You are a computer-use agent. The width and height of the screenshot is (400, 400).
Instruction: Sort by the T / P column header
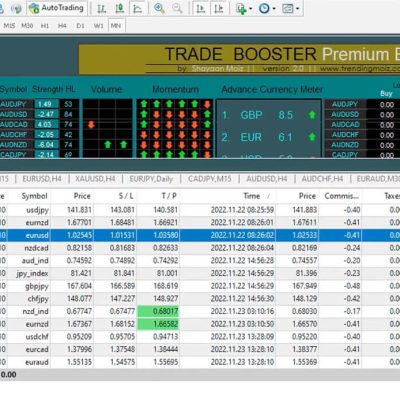[169, 196]
